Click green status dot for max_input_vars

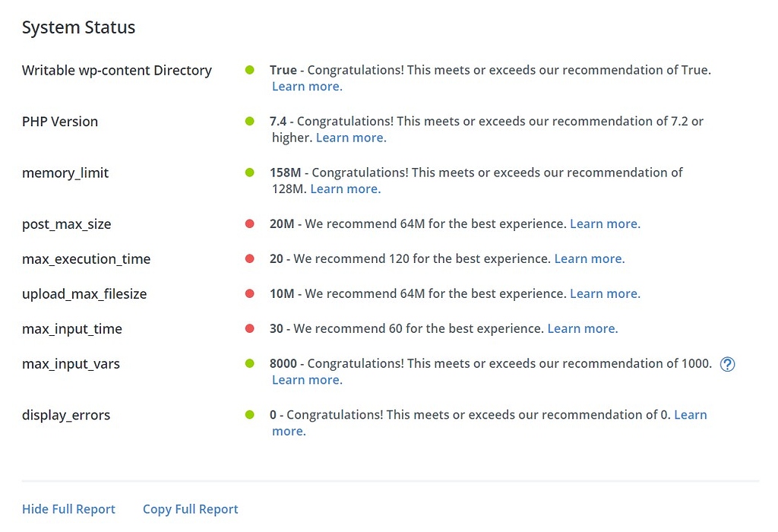(x=249, y=363)
